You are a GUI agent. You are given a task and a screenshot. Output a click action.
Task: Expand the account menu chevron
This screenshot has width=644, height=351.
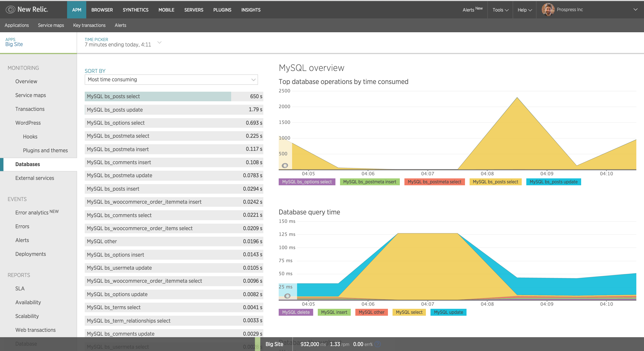pyautogui.click(x=635, y=10)
